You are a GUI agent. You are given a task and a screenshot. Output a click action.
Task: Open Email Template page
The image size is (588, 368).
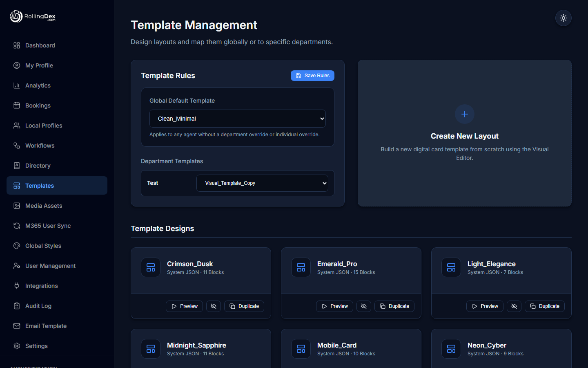point(57,326)
